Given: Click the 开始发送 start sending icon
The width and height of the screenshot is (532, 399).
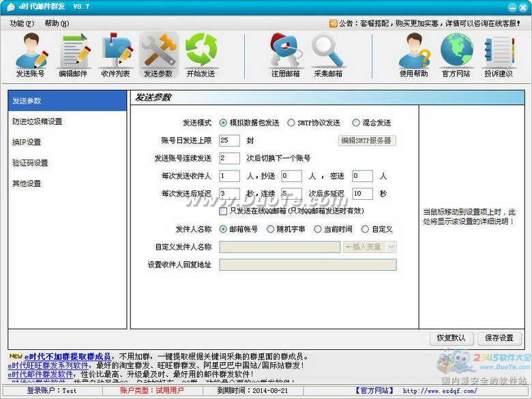Looking at the screenshot, I should 201,55.
